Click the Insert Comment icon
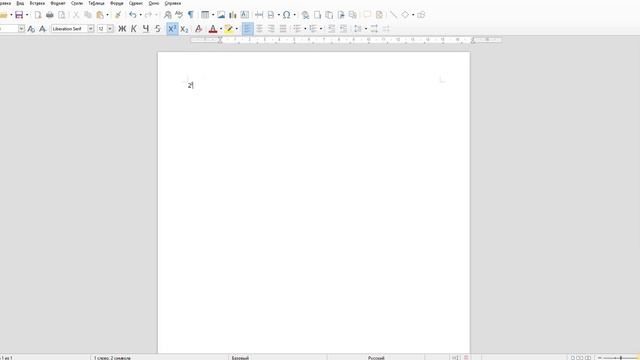This screenshot has height=360, width=640. point(367,15)
